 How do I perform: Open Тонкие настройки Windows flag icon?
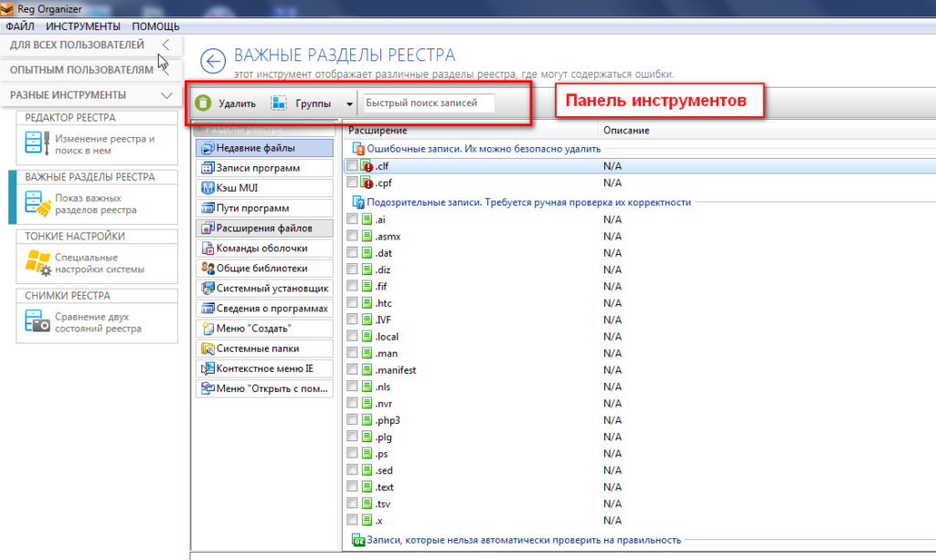[x=36, y=263]
